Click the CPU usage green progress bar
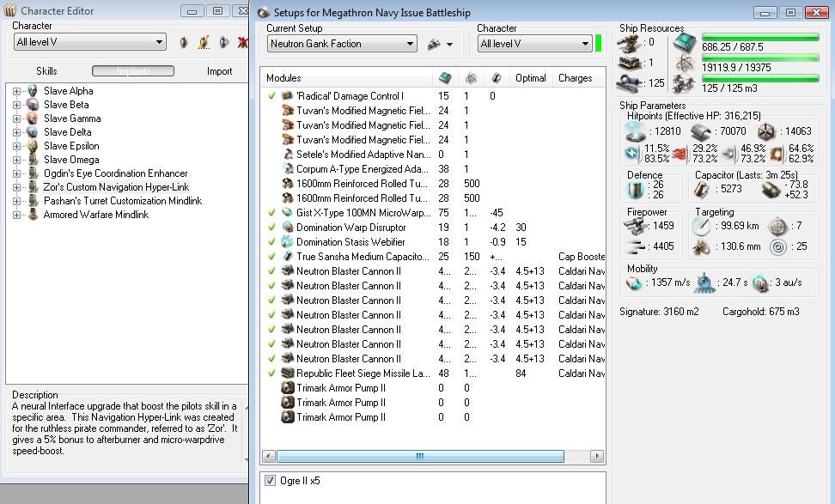This screenshot has width=835, height=504. point(760,37)
